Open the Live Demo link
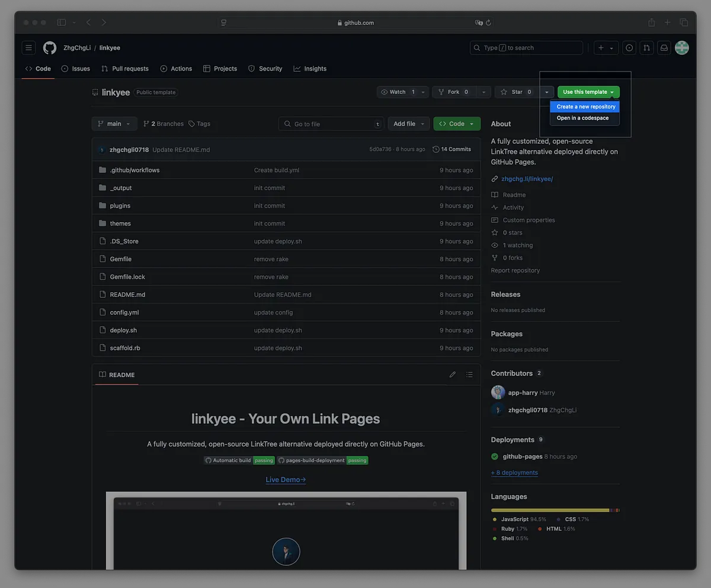This screenshot has width=711, height=588. pyautogui.click(x=286, y=480)
